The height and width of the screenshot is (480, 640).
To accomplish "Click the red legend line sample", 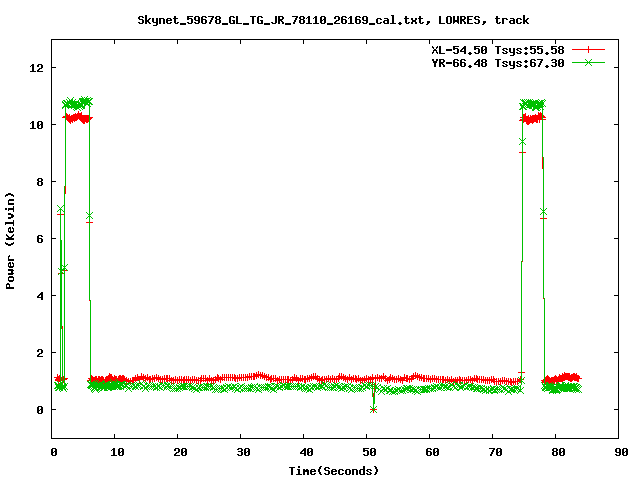I will point(588,50).
